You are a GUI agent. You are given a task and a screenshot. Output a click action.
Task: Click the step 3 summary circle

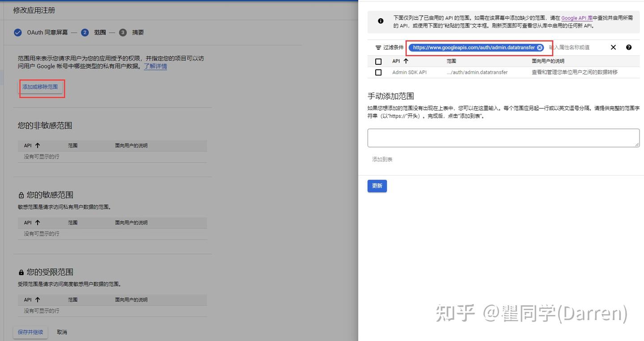click(x=123, y=32)
